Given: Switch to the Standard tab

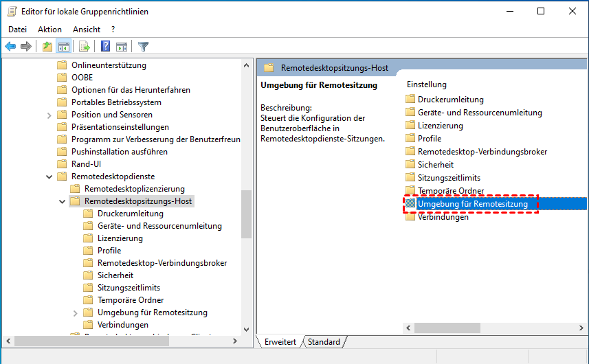Looking at the screenshot, I should click(x=324, y=342).
